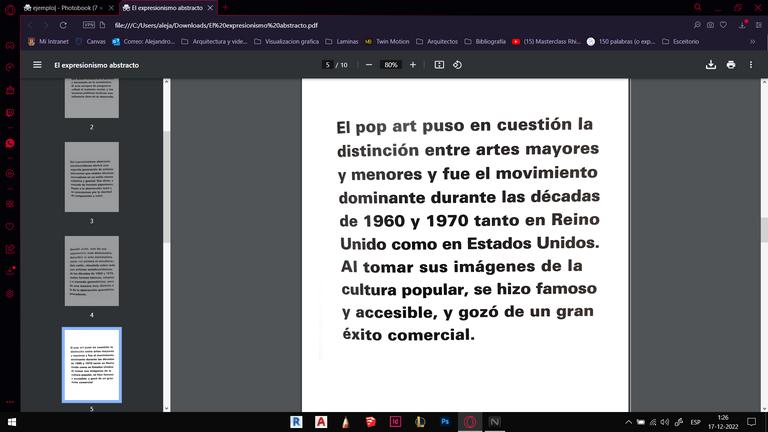This screenshot has width=768, height=432.
Task: Open the Mi Intranet bookmark
Action: point(48,42)
